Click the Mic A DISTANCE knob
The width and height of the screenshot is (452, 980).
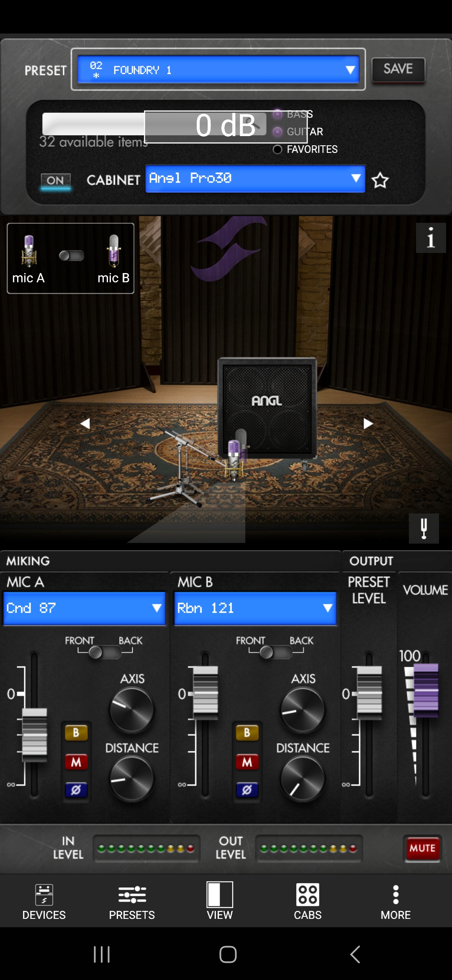tap(131, 779)
